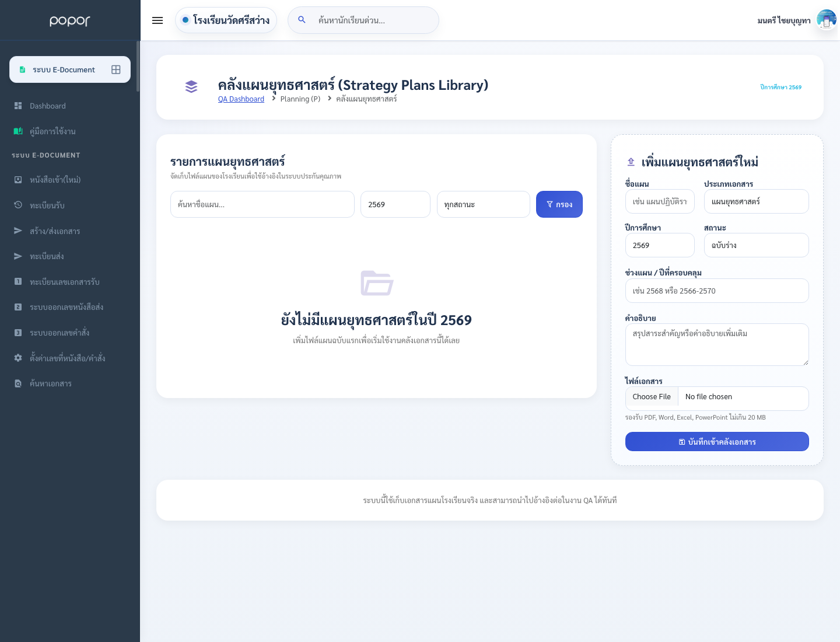Click the gear icon for ตั้งค่าเลขที่หนังสือ/คำสั่ง
This screenshot has height=642, width=840.
tap(18, 358)
